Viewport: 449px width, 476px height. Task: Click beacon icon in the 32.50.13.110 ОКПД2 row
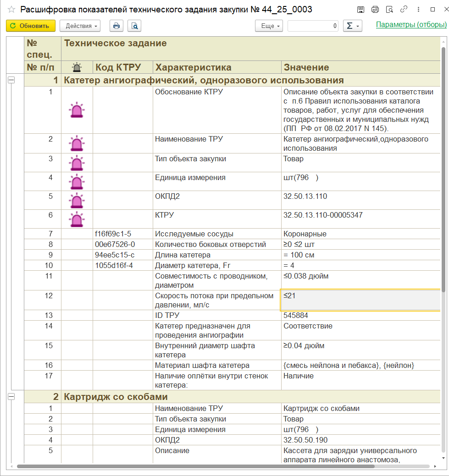tap(77, 201)
